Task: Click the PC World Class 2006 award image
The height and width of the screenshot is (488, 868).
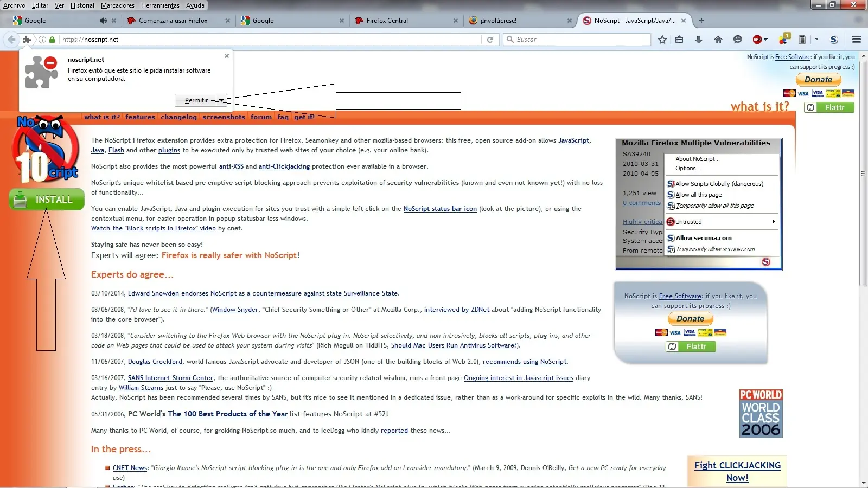Action: coord(761,413)
